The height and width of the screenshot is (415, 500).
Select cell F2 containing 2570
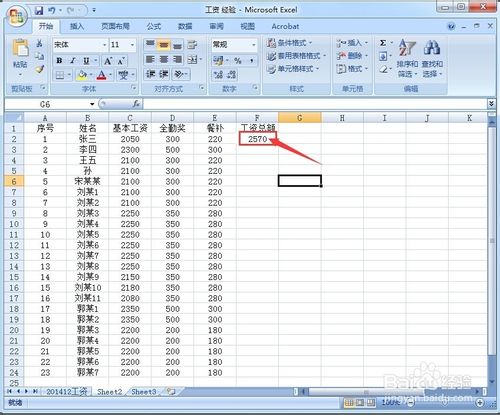tap(257, 139)
